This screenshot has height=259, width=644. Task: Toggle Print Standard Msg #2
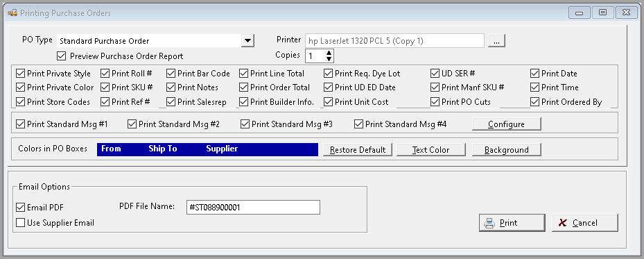(x=132, y=124)
